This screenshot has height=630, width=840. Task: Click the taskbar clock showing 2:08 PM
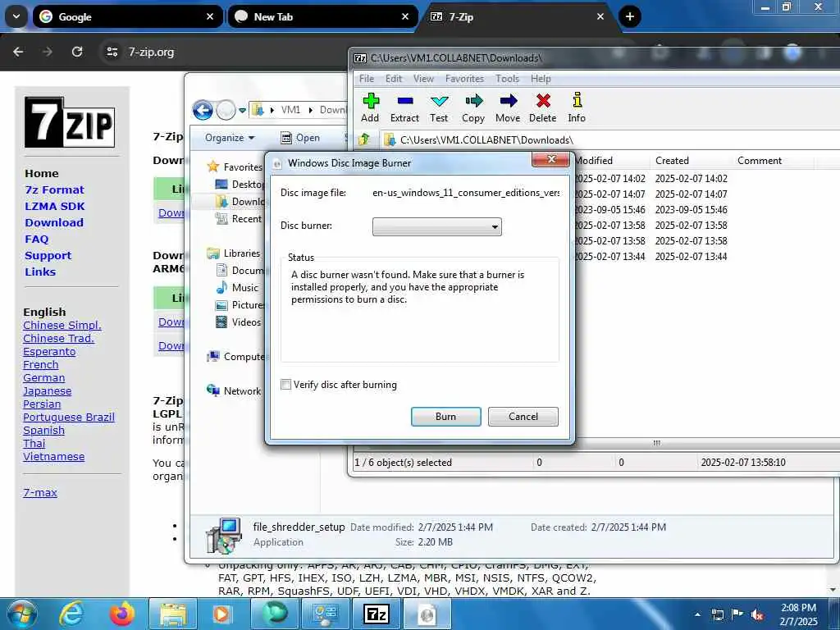pos(798,614)
